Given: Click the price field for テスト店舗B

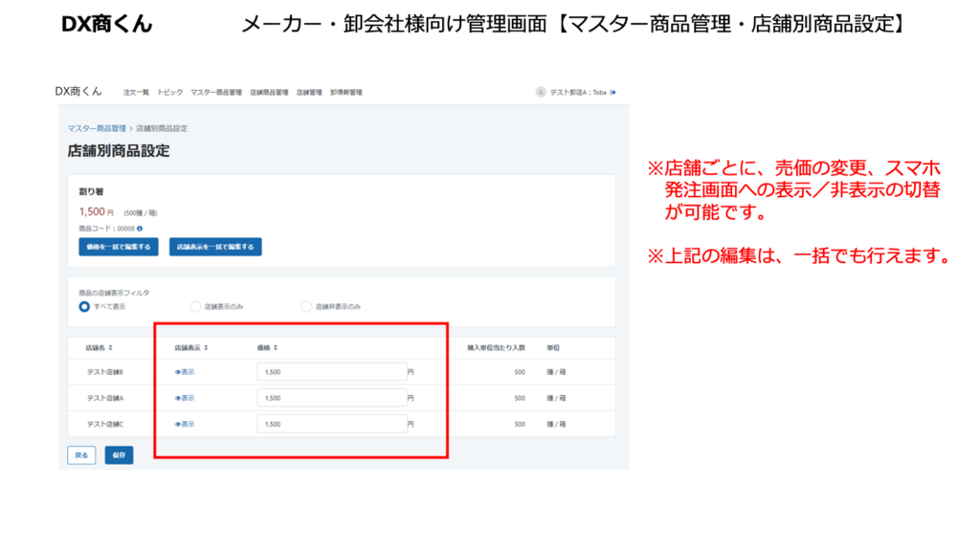Looking at the screenshot, I should (331, 371).
